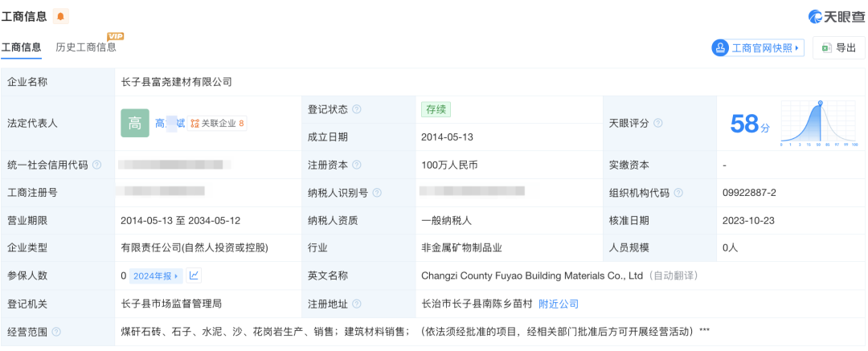Open the insured count trend chart icon
868x351 pixels.
193,275
